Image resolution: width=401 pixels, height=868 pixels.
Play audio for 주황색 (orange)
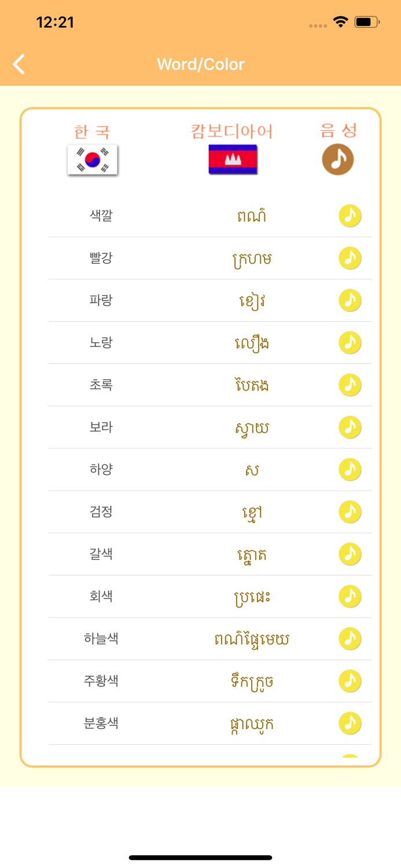[350, 681]
